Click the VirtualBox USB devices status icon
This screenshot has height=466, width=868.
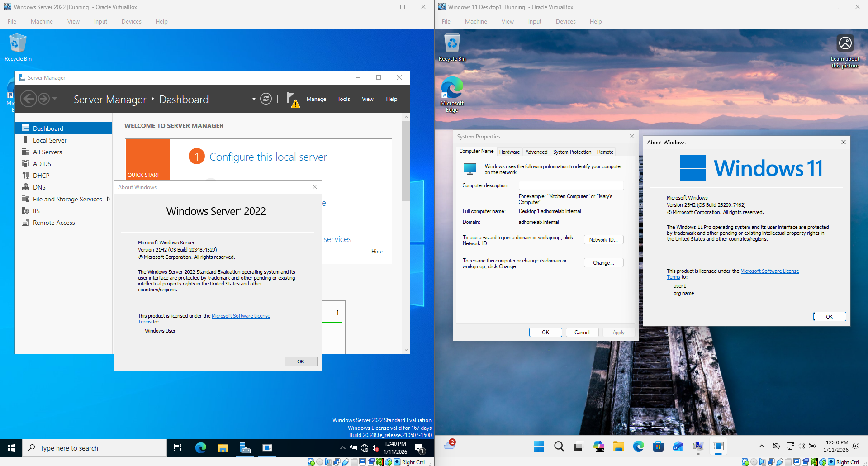coord(345,462)
